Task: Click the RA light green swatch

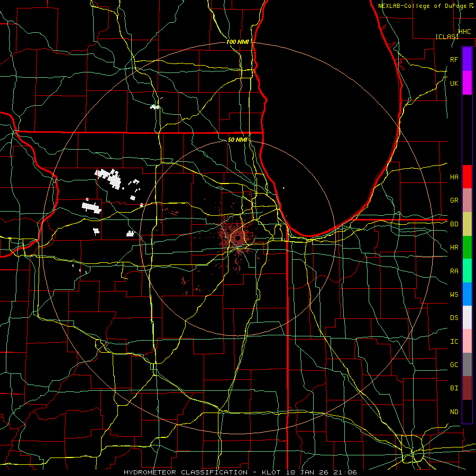Action: tap(467, 271)
